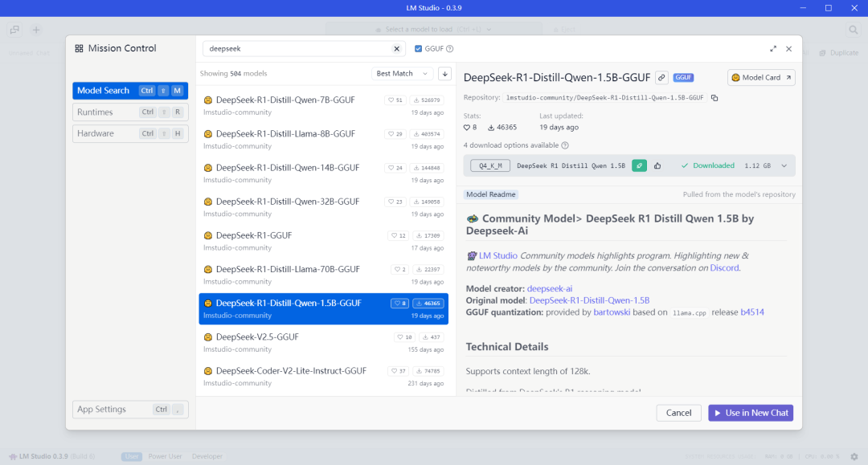The image size is (868, 465).
Task: Click thumbs-up icon on Q4_K_M download
Action: pyautogui.click(x=657, y=165)
